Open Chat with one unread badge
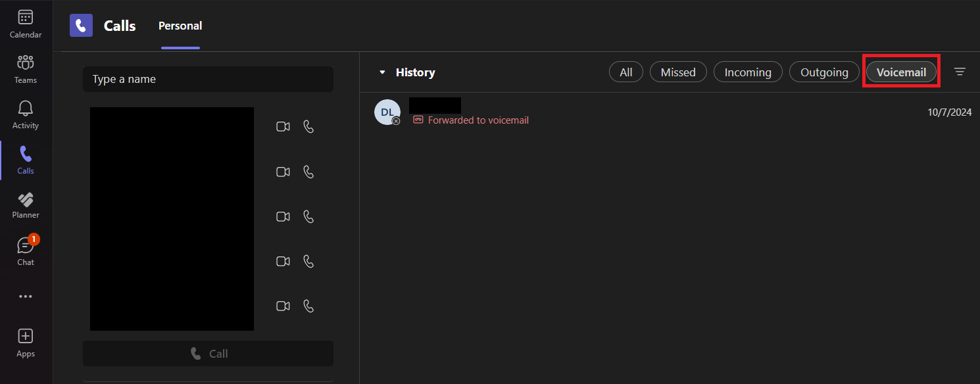 click(26, 251)
